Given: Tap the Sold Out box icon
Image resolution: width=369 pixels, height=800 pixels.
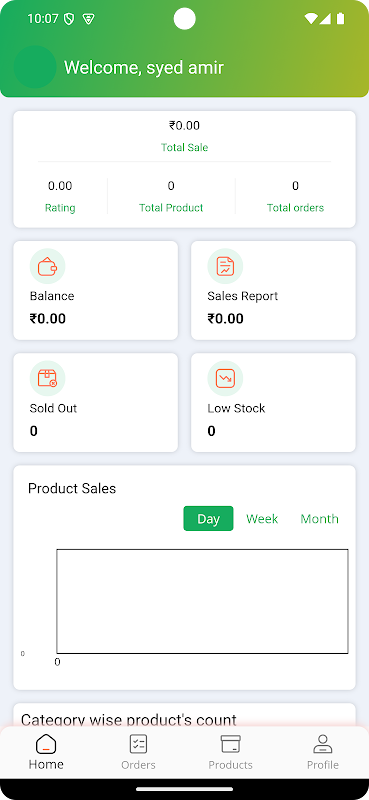Looking at the screenshot, I should (x=47, y=378).
